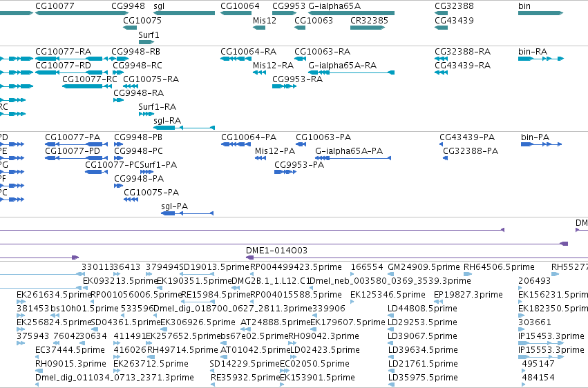Click the LD44808.5prime EST label

tap(423, 309)
